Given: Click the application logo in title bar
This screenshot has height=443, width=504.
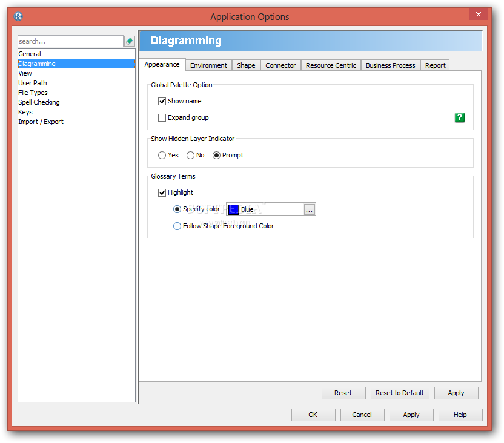Looking at the screenshot, I should pos(18,16).
